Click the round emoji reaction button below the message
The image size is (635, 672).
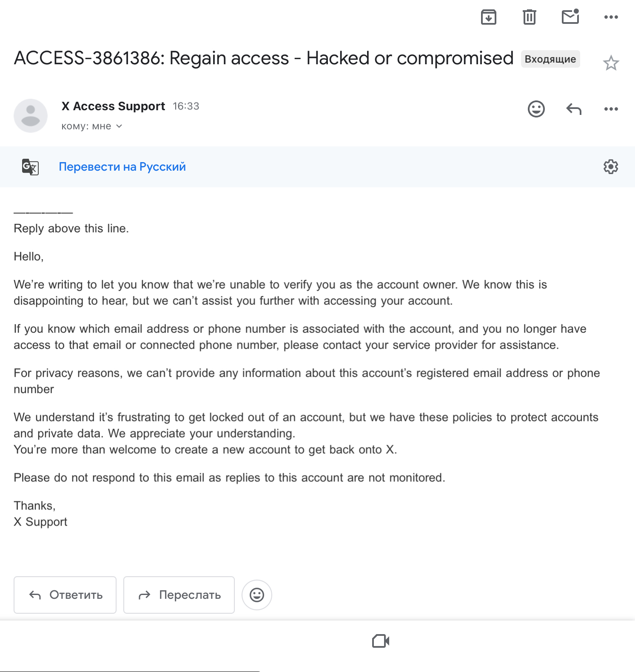tap(256, 595)
